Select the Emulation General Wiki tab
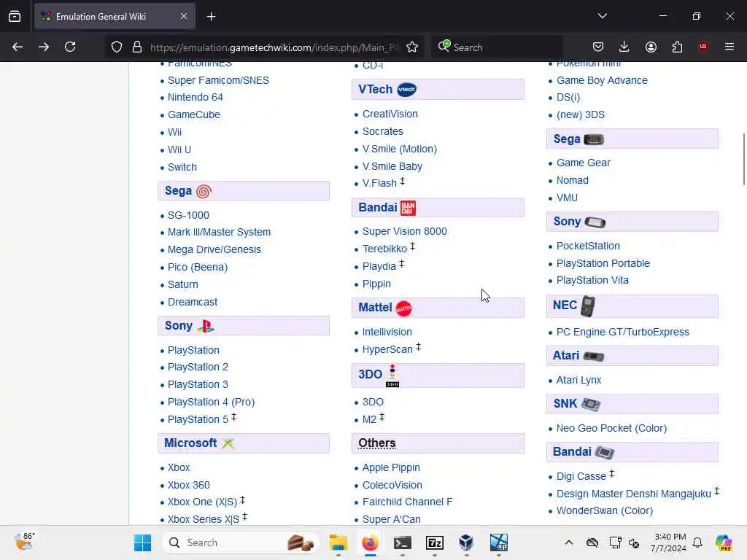This screenshot has width=747, height=560. [x=115, y=16]
